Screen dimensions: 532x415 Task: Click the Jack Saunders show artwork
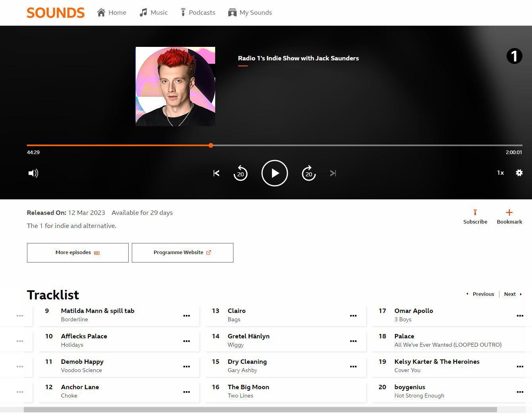175,87
